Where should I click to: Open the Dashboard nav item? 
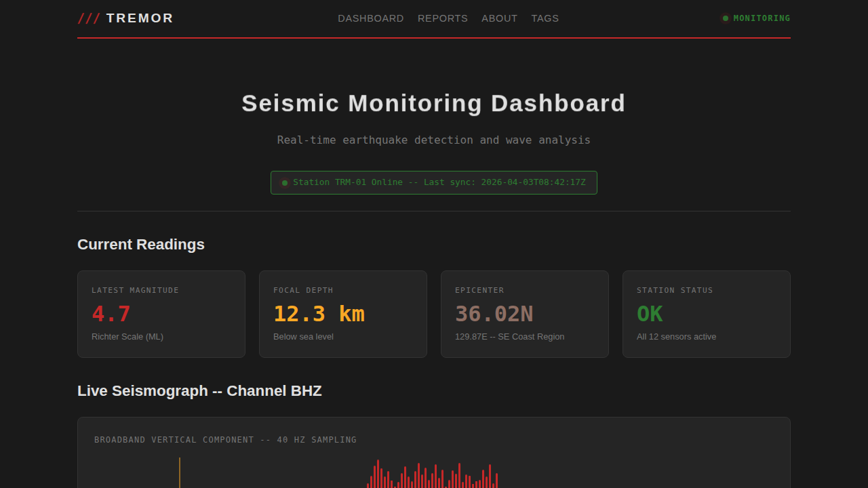[x=370, y=18]
